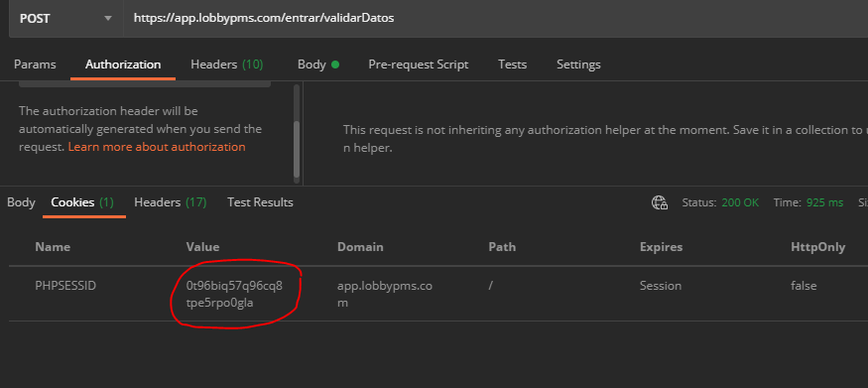Image resolution: width=868 pixels, height=388 pixels.
Task: Click the PHPSESSID cookie name cell
Action: [x=65, y=286]
